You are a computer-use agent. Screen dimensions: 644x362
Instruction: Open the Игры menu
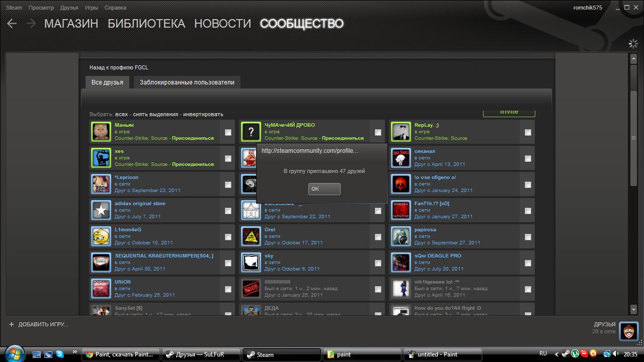click(92, 8)
